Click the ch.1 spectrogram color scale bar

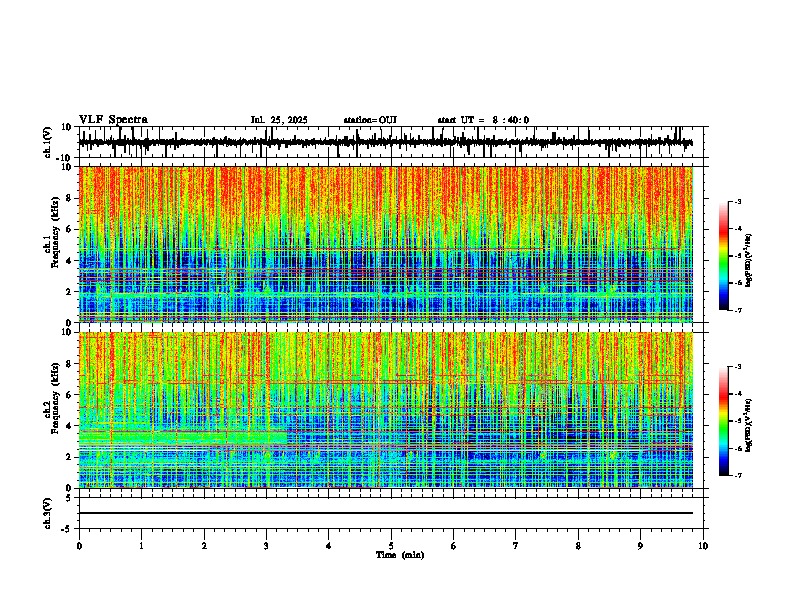[x=723, y=256]
